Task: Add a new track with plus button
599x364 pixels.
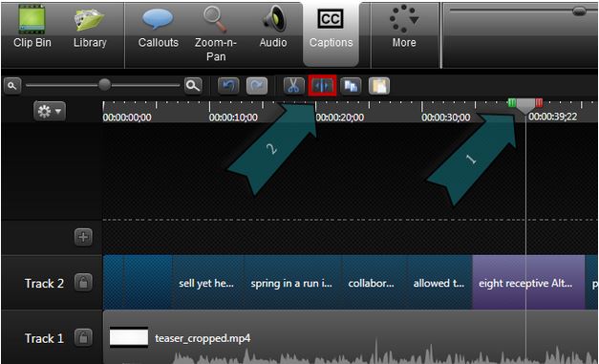Action: point(83,237)
